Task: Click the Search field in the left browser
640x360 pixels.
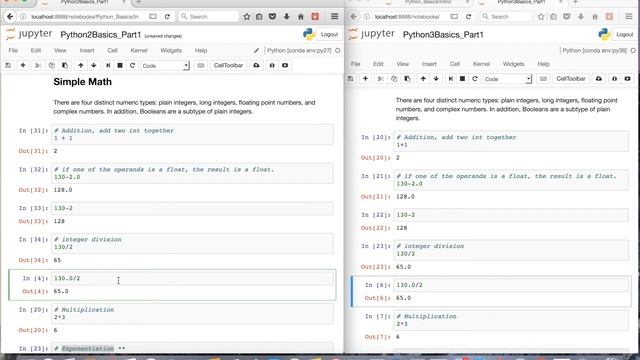Action: 208,17
